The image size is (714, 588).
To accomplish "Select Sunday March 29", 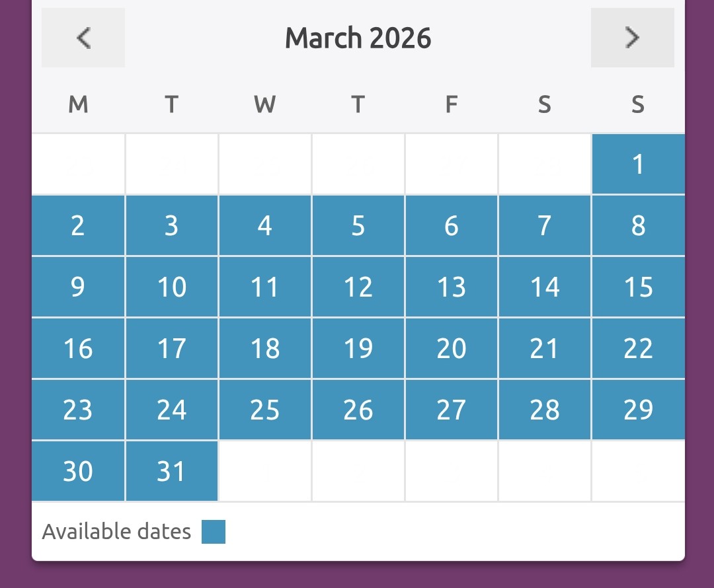I will click(x=638, y=410).
